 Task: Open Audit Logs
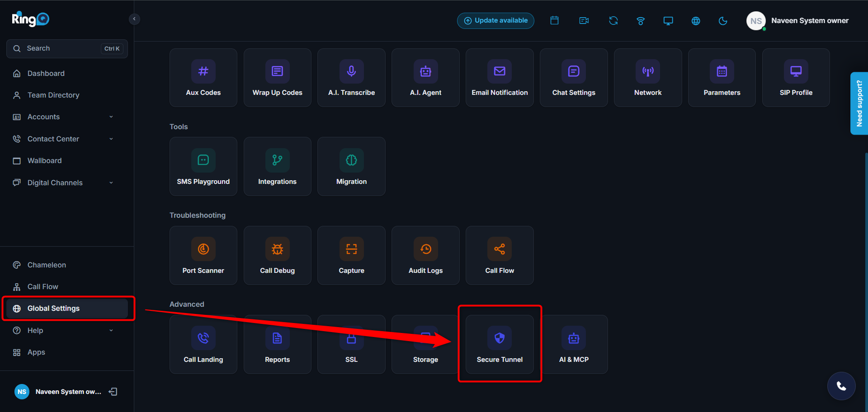tap(425, 256)
